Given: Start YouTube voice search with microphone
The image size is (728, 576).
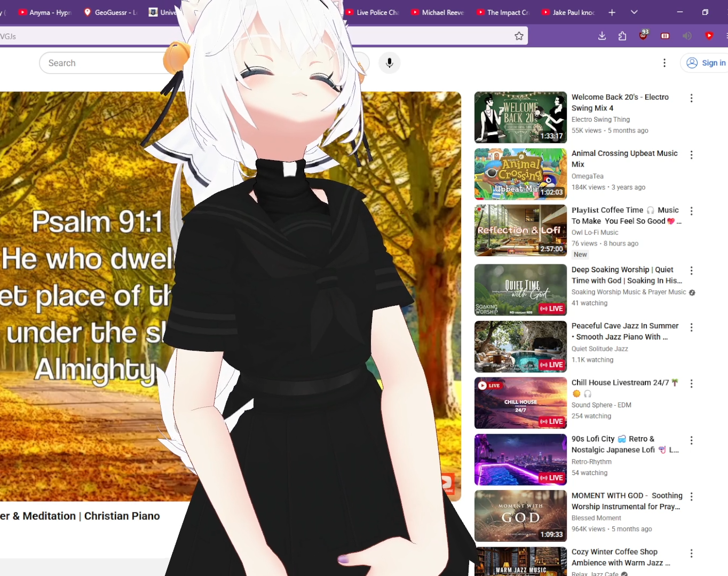Looking at the screenshot, I should (x=390, y=63).
